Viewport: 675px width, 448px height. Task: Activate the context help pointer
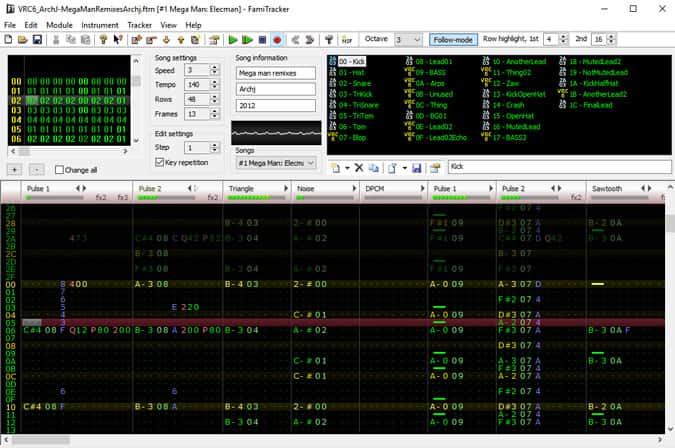pos(118,40)
